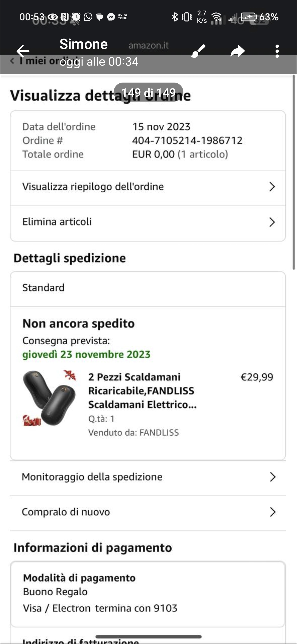Tap the Bluetooth status icon
The image size is (297, 644).
175,17
